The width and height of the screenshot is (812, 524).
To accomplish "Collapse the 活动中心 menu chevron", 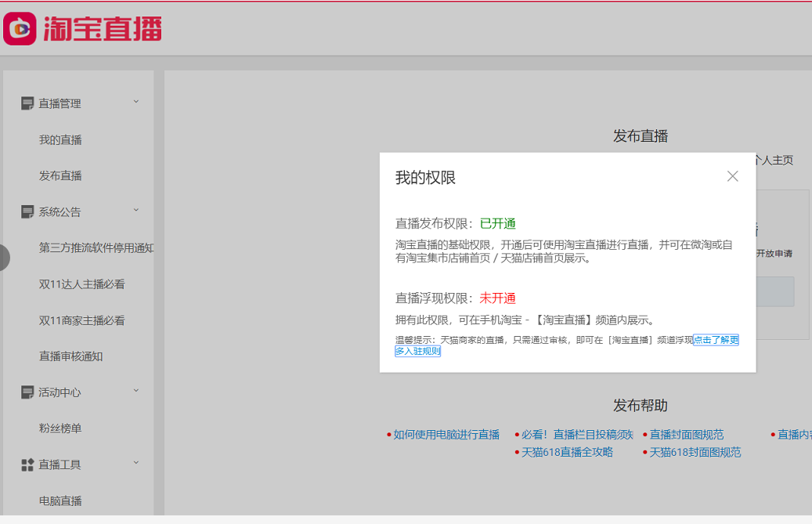I will 136,391.
